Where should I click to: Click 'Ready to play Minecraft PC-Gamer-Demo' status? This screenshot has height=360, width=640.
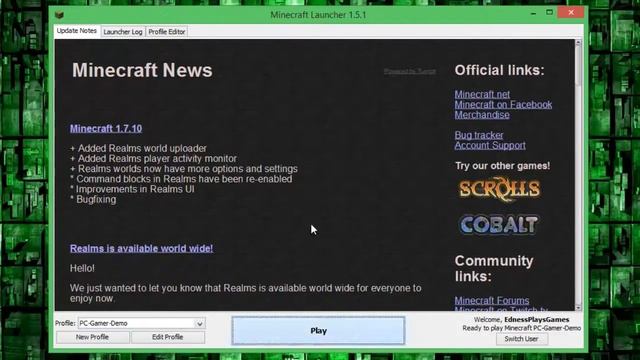point(522,328)
